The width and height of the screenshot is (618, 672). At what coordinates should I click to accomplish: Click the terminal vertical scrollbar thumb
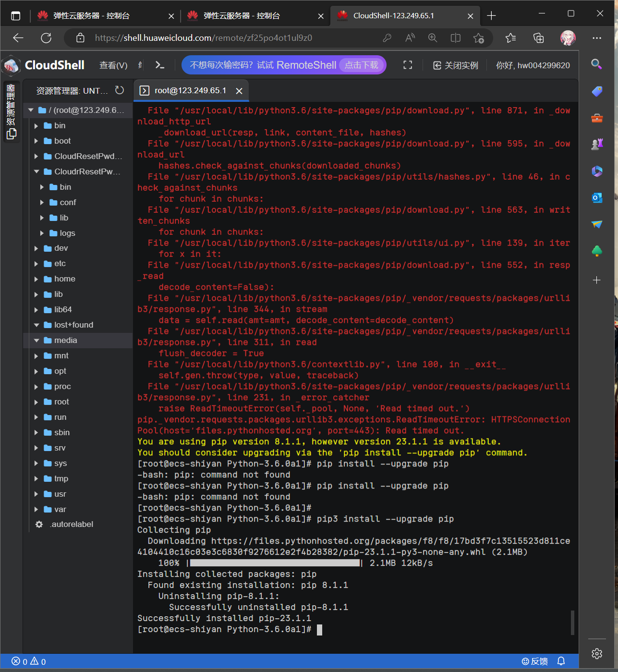pos(572,623)
